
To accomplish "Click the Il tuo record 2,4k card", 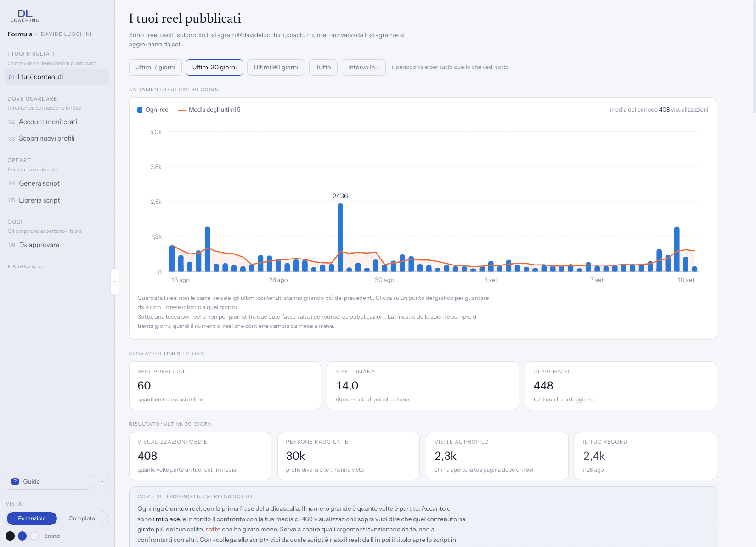I will pos(646,456).
